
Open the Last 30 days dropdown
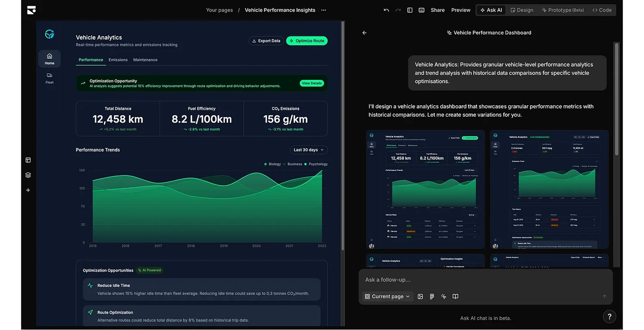pyautogui.click(x=309, y=150)
